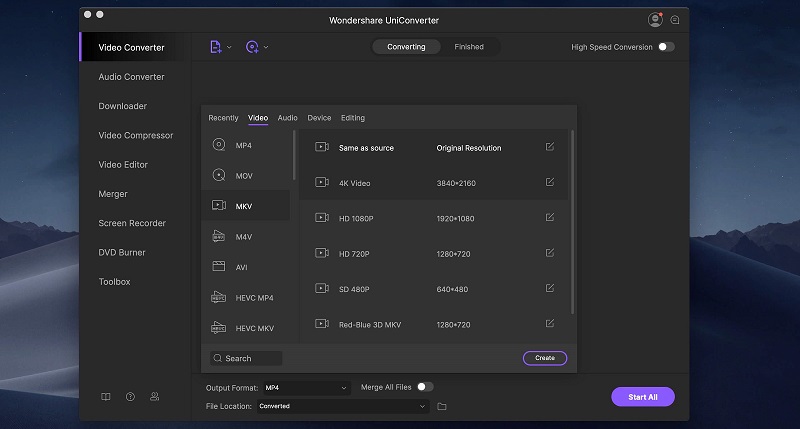Viewport: 800px width, 429px height.
Task: Toggle the Merge All Files switch
Action: pyautogui.click(x=425, y=387)
